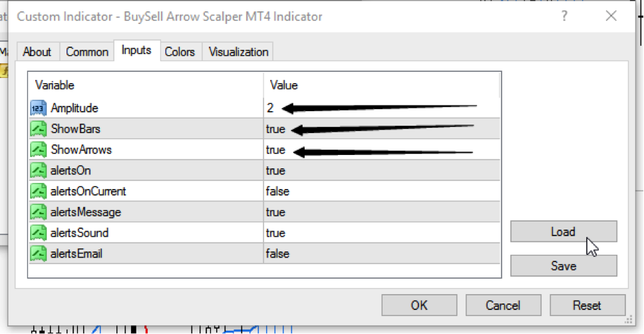
Task: Click the alertsOn boolean variable icon
Action: click(38, 170)
